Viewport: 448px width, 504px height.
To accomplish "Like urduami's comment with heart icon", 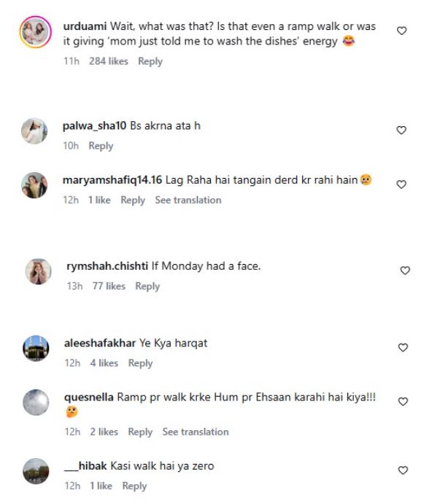I will coord(401,31).
